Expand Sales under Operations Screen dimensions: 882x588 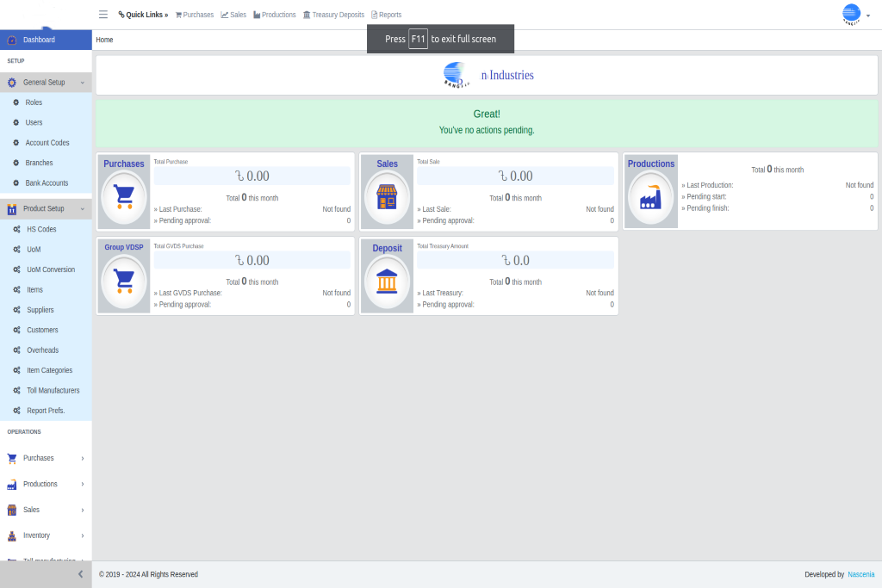46,510
